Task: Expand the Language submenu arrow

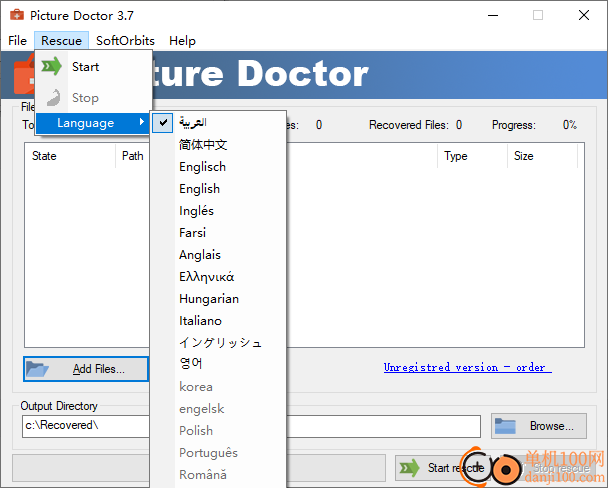Action: point(142,122)
